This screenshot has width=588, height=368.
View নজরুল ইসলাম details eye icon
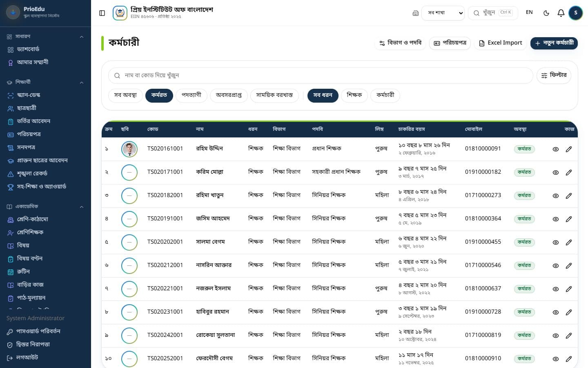click(556, 289)
